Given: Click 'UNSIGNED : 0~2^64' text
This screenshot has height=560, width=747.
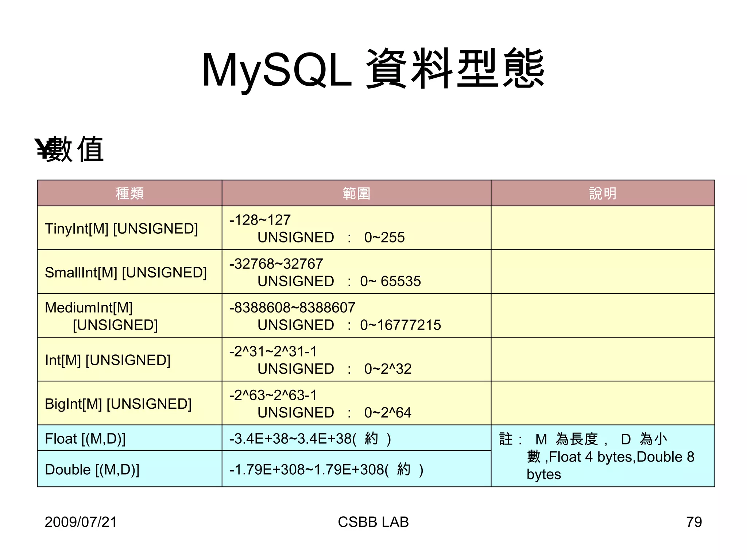Looking at the screenshot, I should (334, 412).
